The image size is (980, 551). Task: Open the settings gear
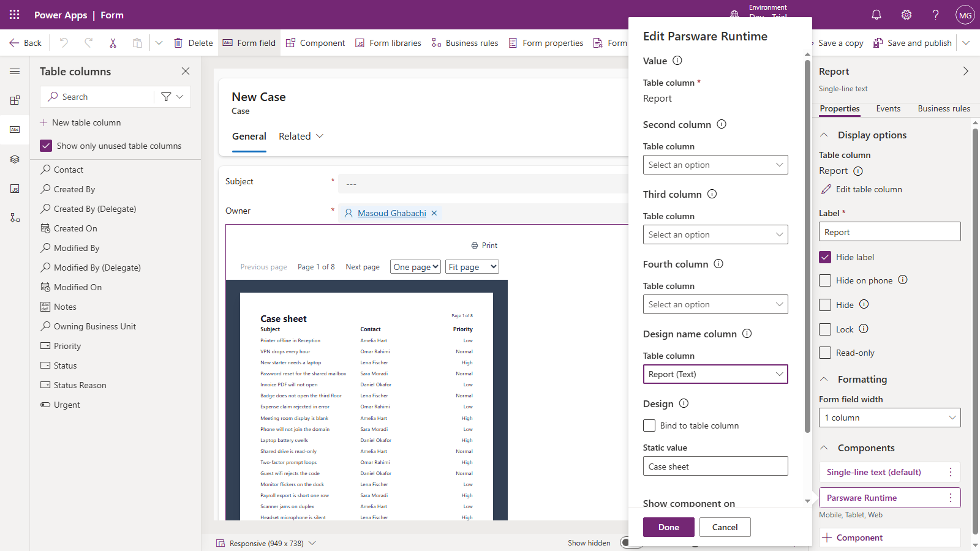click(x=907, y=15)
